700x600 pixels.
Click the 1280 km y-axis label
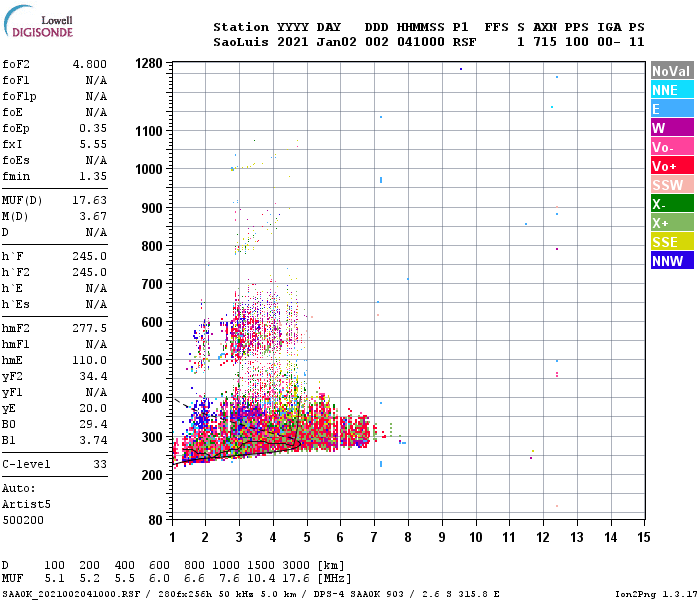click(149, 63)
